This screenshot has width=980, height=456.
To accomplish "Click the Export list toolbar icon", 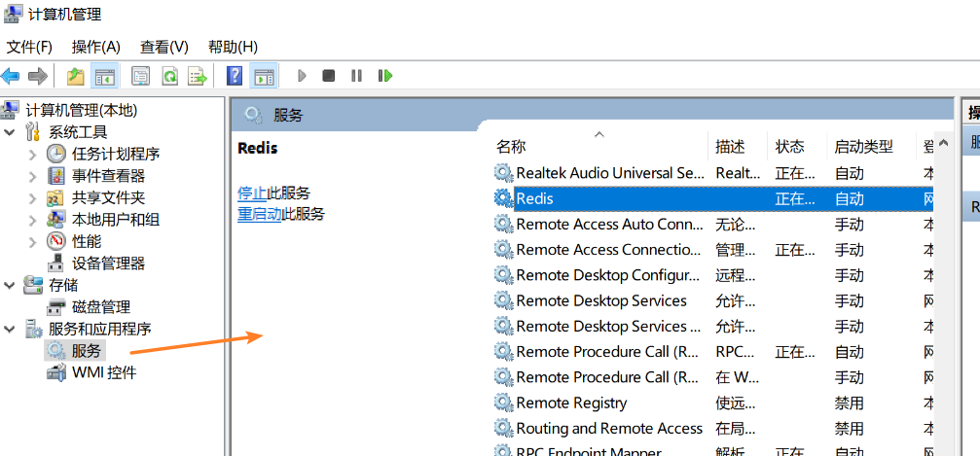I will click(x=198, y=76).
